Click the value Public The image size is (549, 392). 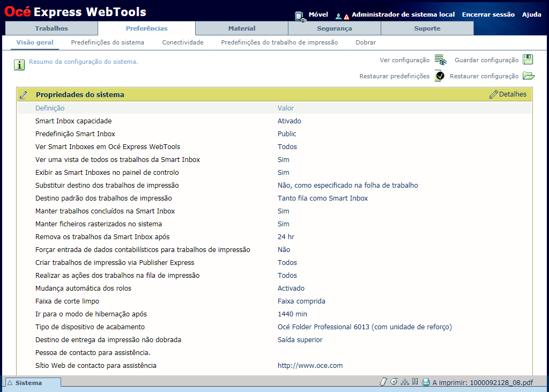coord(287,134)
